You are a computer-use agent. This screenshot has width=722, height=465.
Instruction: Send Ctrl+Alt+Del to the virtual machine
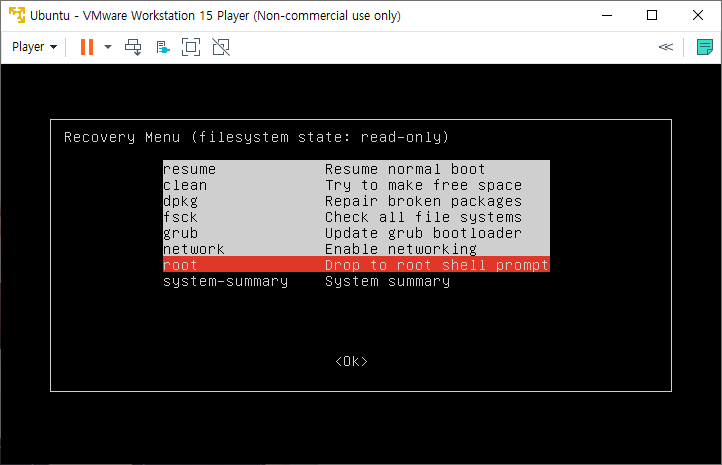pyautogui.click(x=133, y=47)
